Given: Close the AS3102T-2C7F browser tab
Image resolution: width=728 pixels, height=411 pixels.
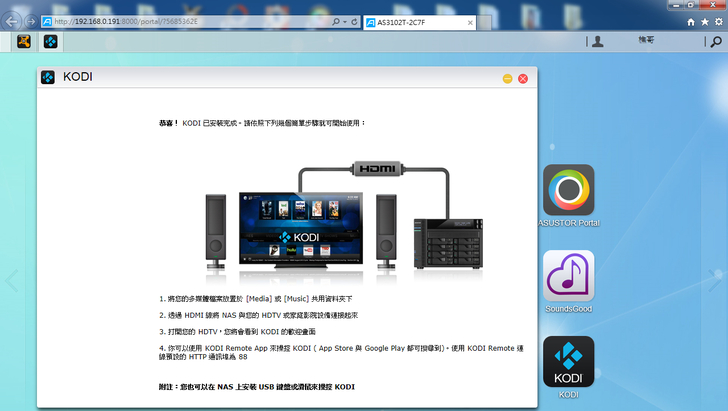Looking at the screenshot, I should click(x=470, y=22).
